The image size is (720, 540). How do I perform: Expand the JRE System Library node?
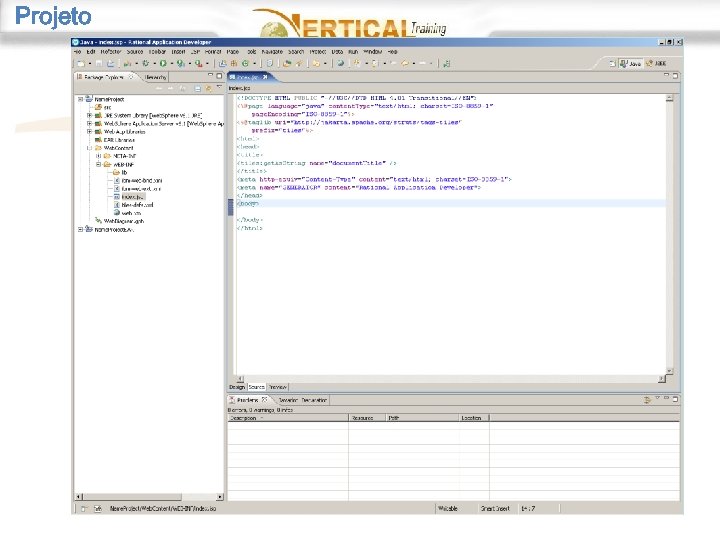coord(89,115)
